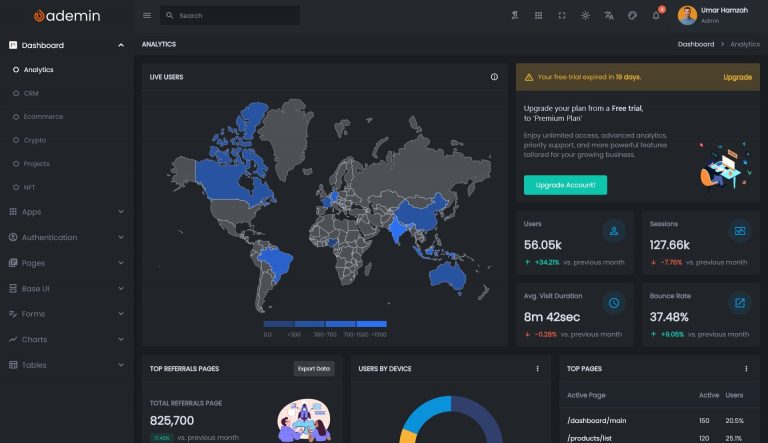Click the 56.05k Users value
Screen dimensions: 768x443
(x=543, y=245)
